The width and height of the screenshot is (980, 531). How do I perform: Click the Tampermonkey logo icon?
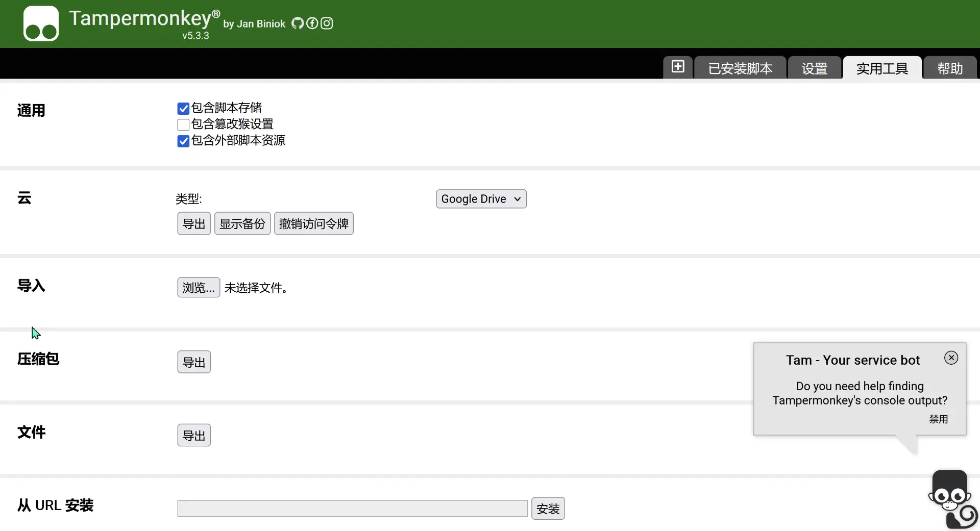[41, 23]
